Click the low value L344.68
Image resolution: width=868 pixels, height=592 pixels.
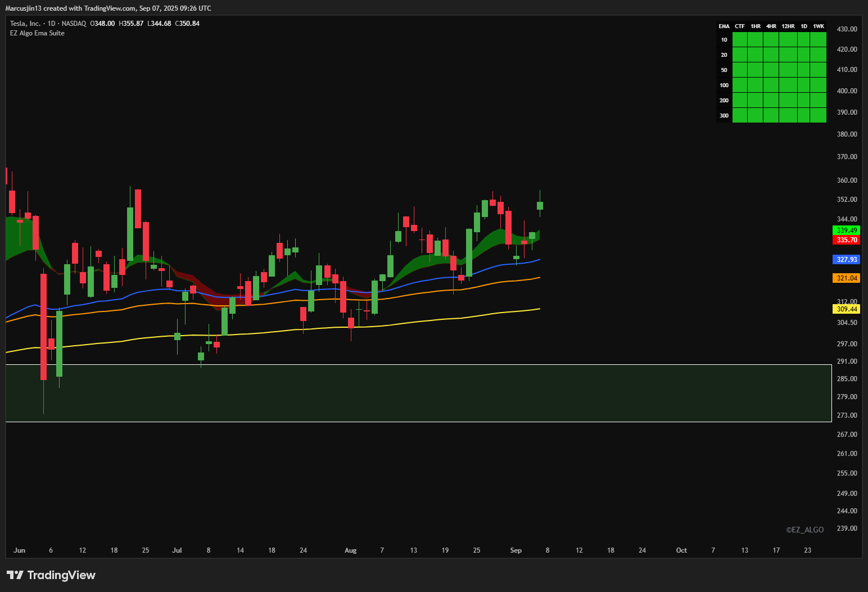159,24
